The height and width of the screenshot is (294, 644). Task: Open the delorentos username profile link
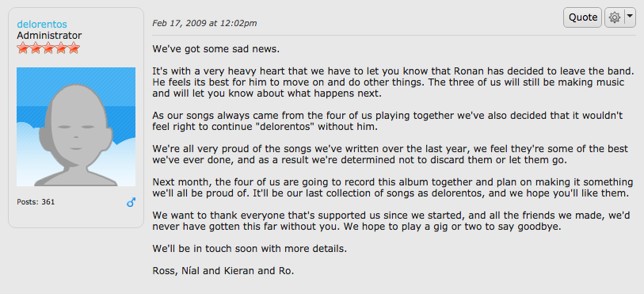[42, 25]
